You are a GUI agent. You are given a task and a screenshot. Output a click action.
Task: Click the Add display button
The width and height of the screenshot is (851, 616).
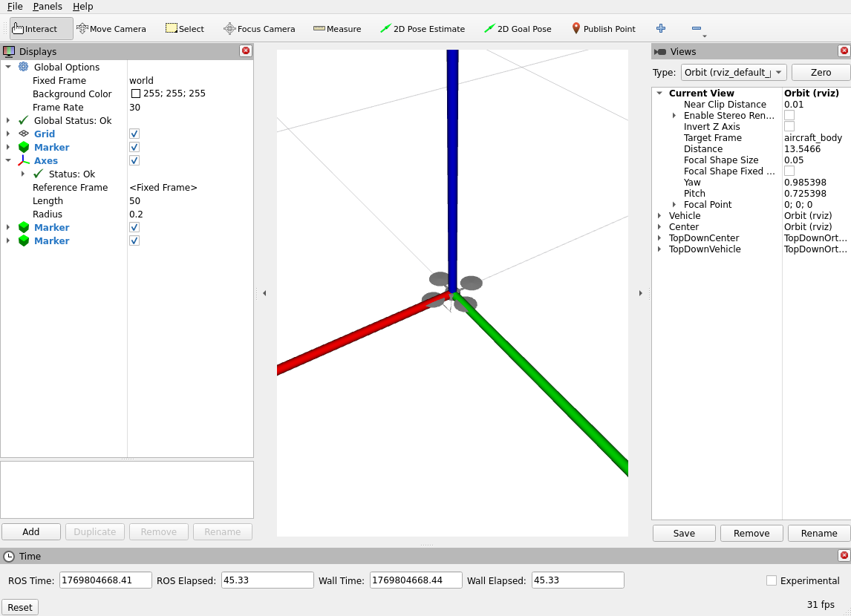click(x=31, y=531)
